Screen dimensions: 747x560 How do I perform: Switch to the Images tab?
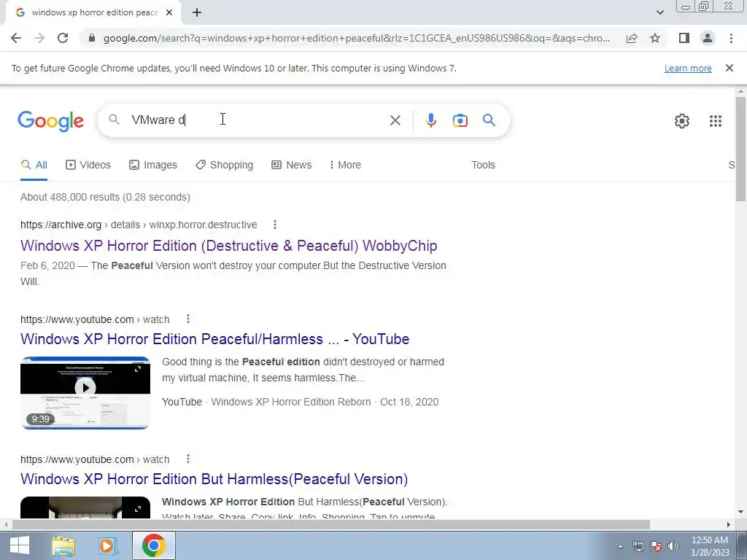coord(153,165)
